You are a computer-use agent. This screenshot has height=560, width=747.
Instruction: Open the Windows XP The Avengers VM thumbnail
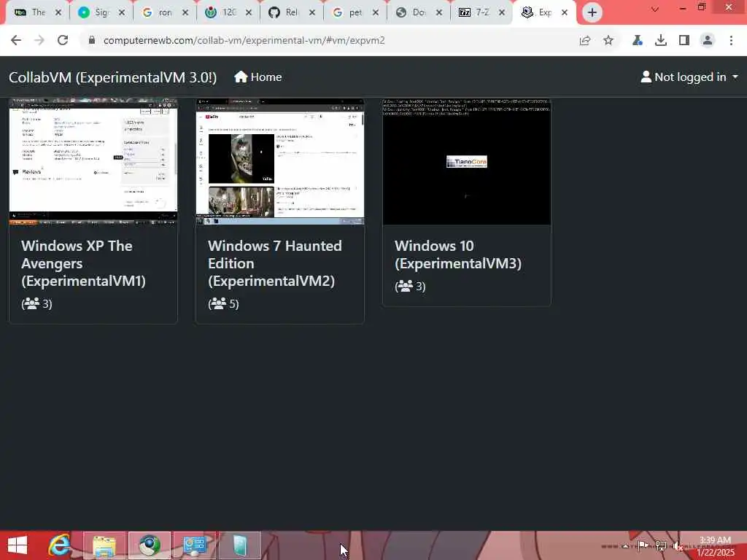pos(93,161)
